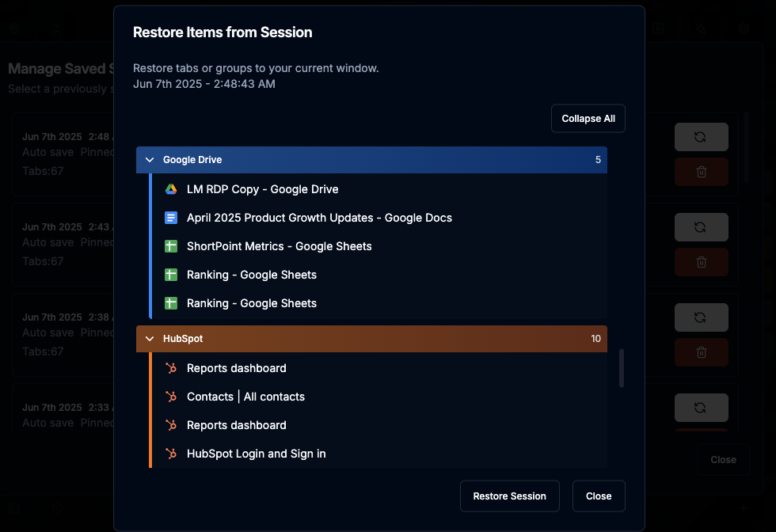Select the Contacts | All contacts tab
Screen dimensions: 776x532
coord(378,397)
